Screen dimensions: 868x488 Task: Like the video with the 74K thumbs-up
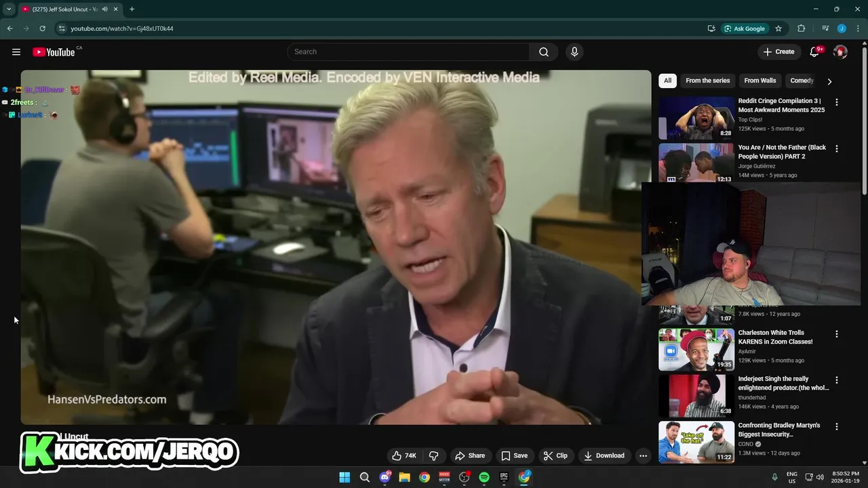404,455
